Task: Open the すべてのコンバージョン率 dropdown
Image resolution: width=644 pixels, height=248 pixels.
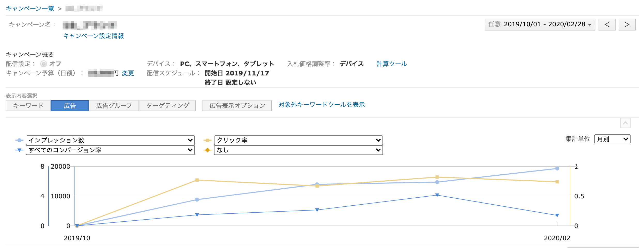Action: [x=110, y=150]
